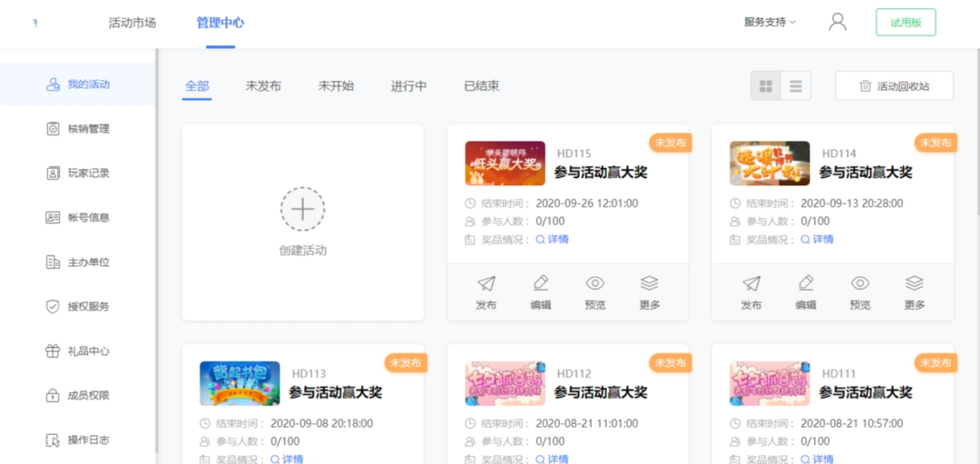
Task: Select the 进行中 filter tab
Action: [x=408, y=86]
